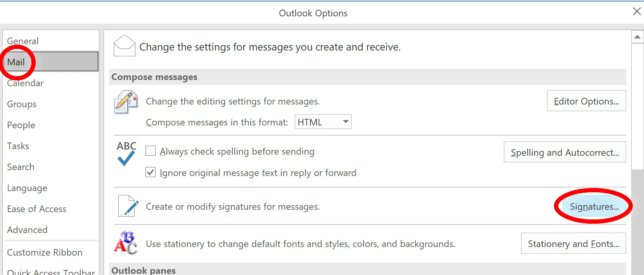Select the Mail category

pos(51,62)
